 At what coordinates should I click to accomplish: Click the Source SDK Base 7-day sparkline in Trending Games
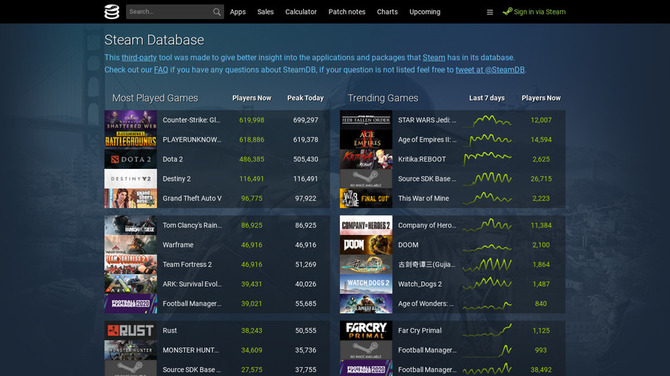tap(487, 179)
